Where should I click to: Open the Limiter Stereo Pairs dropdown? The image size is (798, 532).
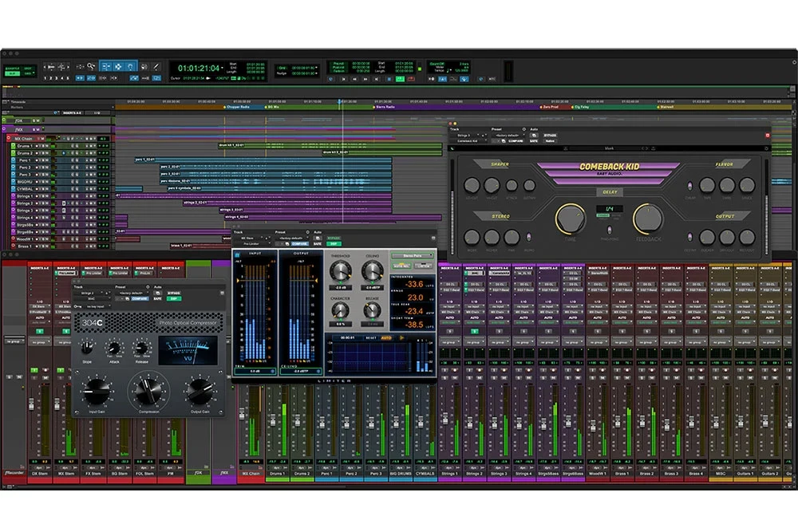(413, 256)
